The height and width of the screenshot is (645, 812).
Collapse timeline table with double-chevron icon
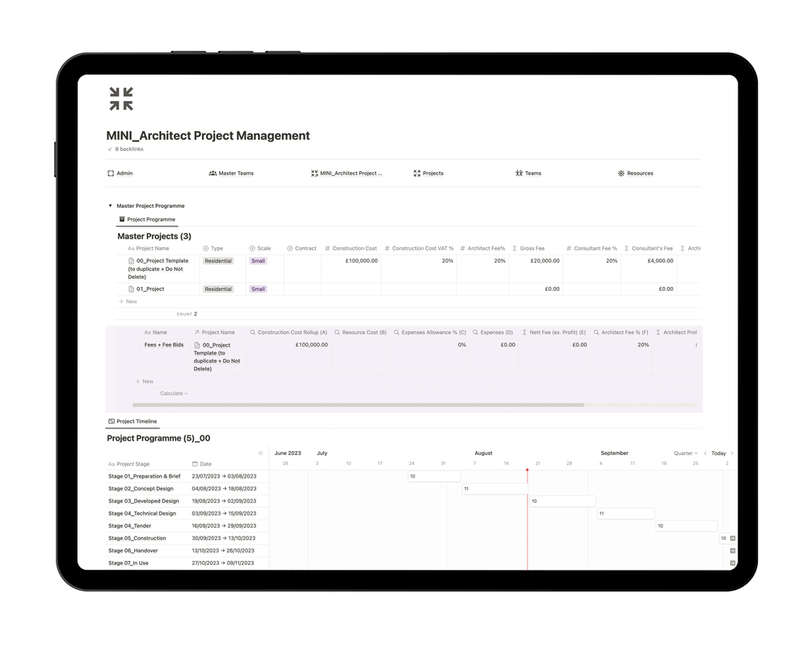[260, 453]
